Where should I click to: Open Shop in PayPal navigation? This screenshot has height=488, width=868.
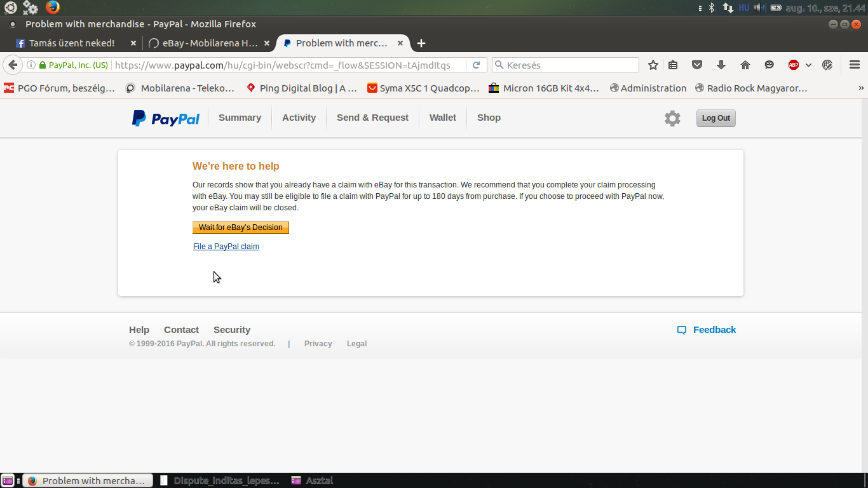click(x=489, y=118)
